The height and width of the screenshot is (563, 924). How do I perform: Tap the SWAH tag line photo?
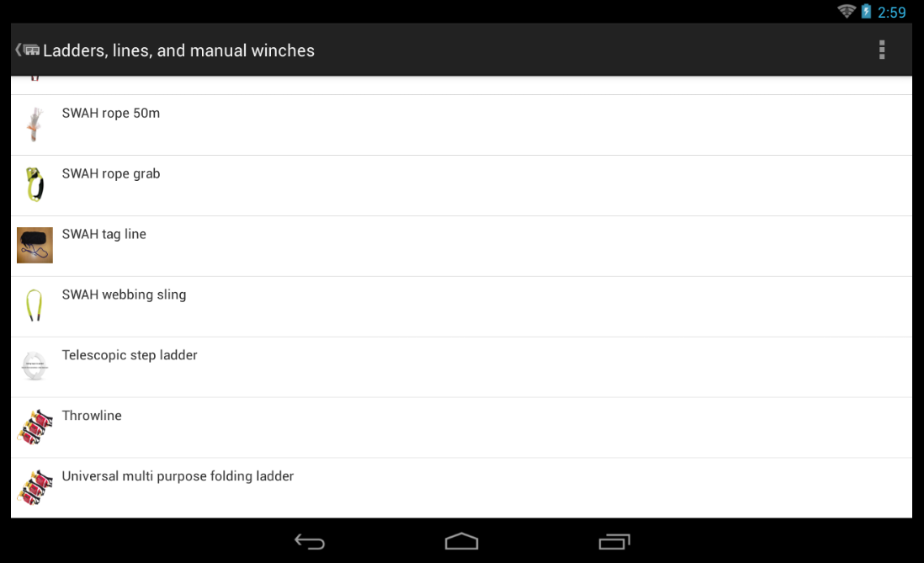pos(35,245)
